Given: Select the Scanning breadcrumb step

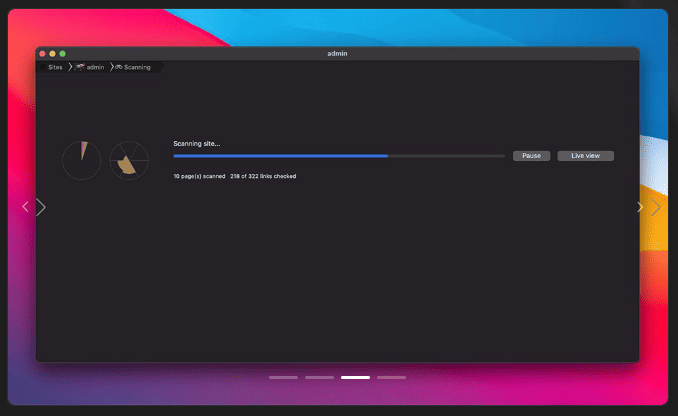Looking at the screenshot, I should (x=137, y=67).
